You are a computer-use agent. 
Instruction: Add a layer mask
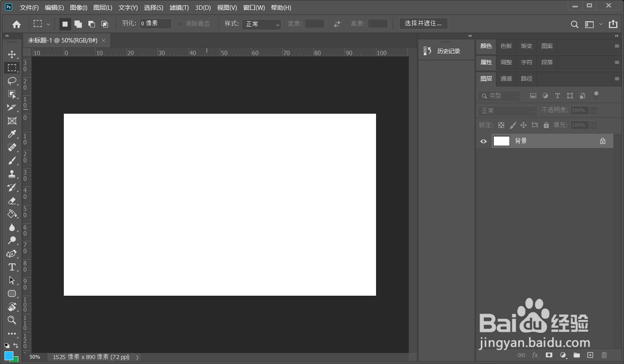tap(549, 355)
